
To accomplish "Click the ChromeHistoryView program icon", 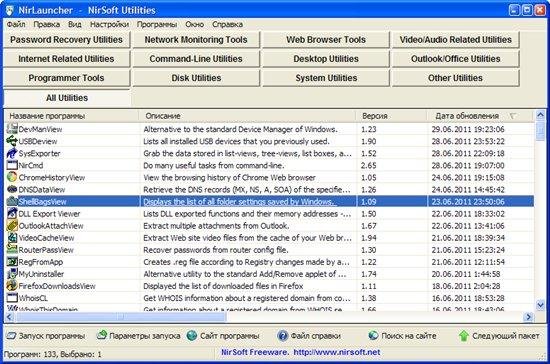I will [12, 177].
